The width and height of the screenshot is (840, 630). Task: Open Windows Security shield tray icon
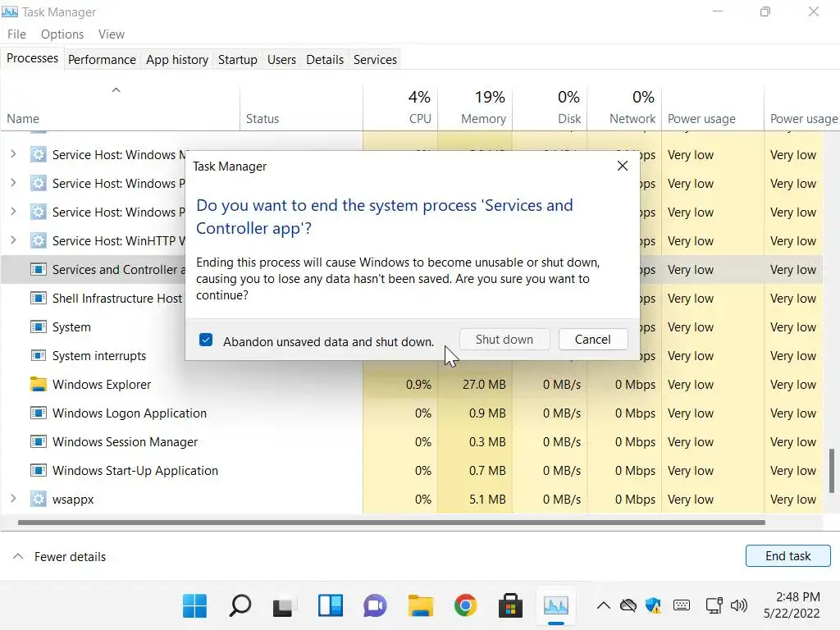[x=653, y=606]
